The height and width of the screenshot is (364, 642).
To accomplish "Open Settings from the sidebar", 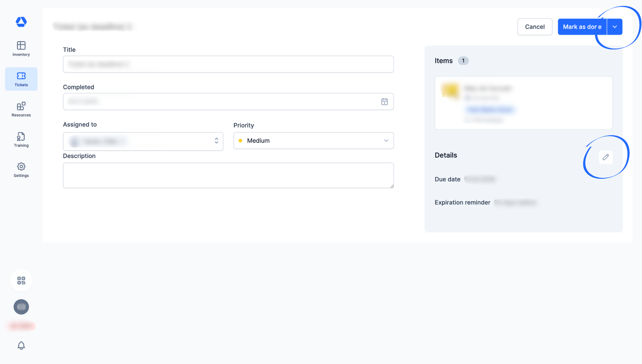I will pyautogui.click(x=21, y=170).
